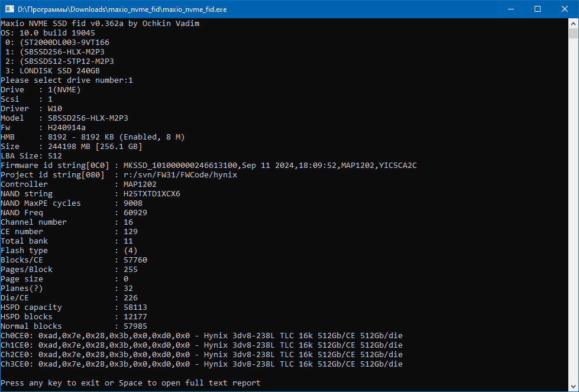Click drive list entry '1: (SBSSD256-HLX-M2P3'
579x392 pixels.
(x=54, y=51)
